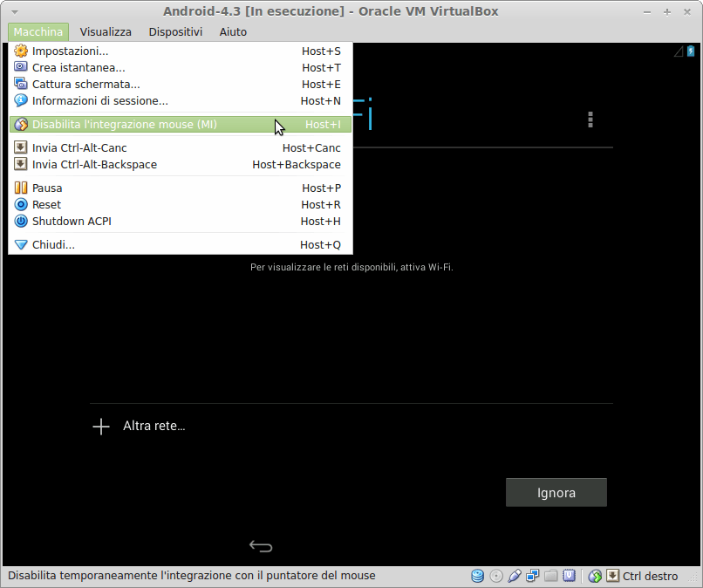Click the plus icon beside Altra rete
Screen dimensions: 703x588
tap(101, 426)
